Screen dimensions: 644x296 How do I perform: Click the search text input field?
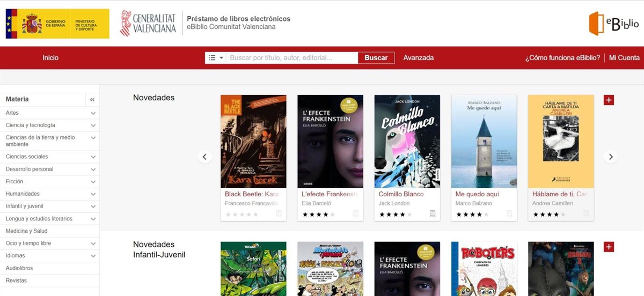[x=291, y=58]
